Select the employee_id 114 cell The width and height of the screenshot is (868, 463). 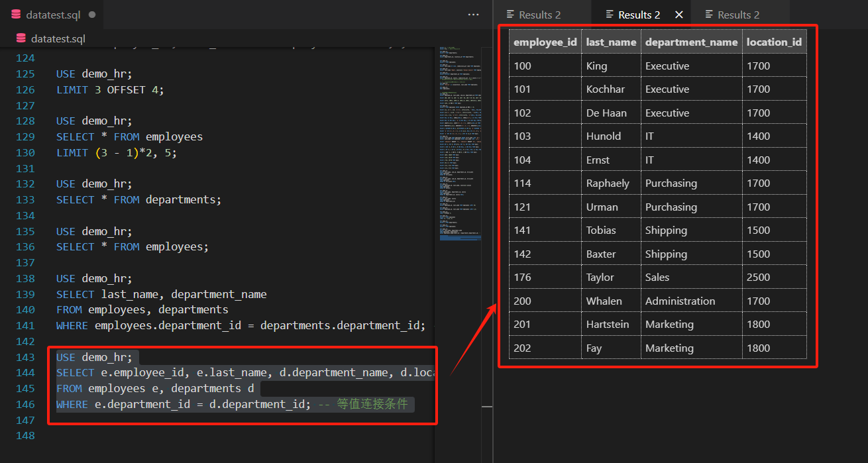(x=545, y=183)
